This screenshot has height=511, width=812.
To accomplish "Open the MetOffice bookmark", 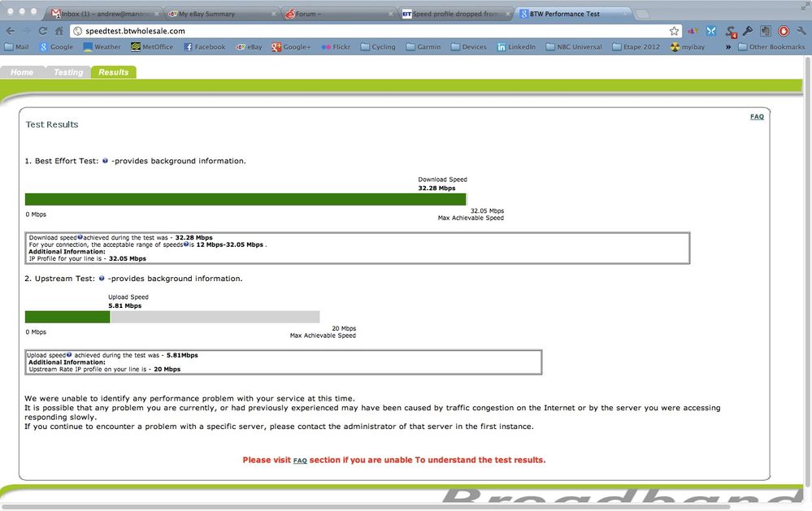I will (x=152, y=46).
